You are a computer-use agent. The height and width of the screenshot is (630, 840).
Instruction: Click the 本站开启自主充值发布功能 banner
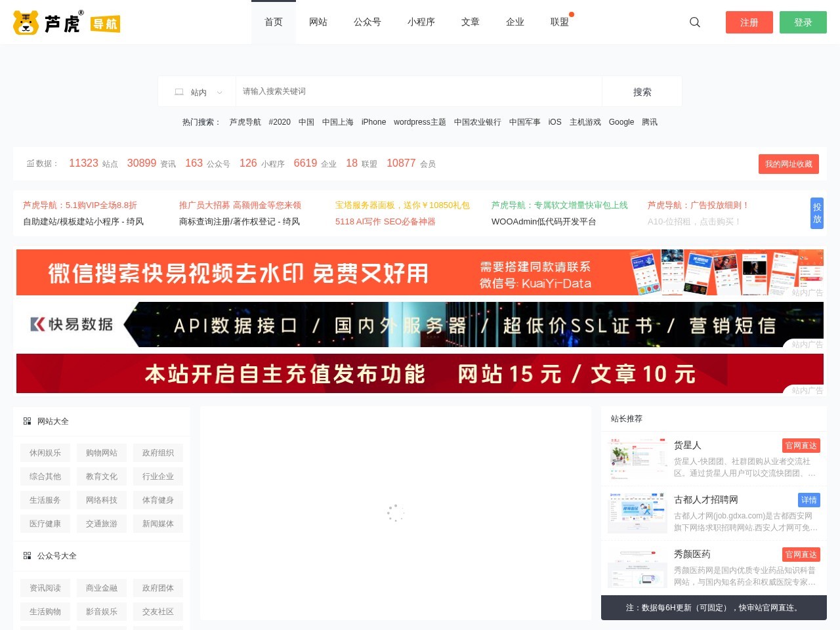click(420, 373)
